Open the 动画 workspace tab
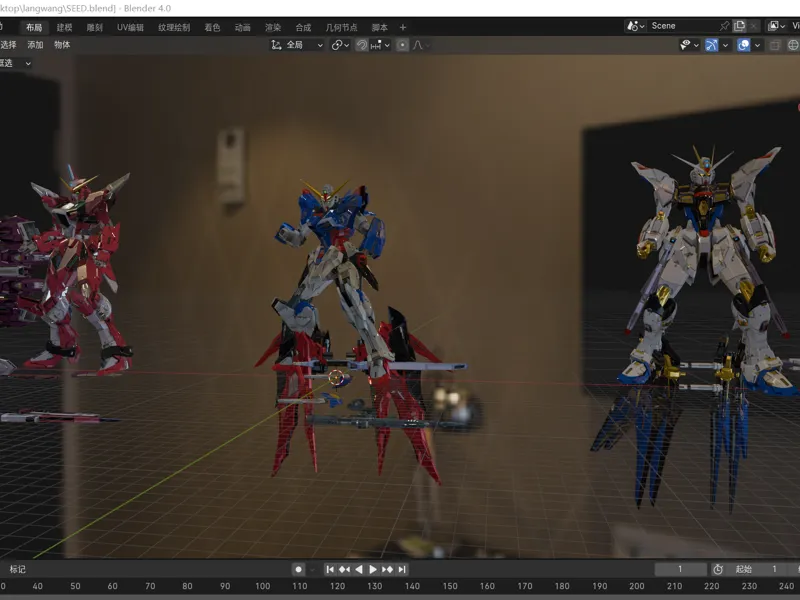The height and width of the screenshot is (600, 800). click(x=243, y=28)
